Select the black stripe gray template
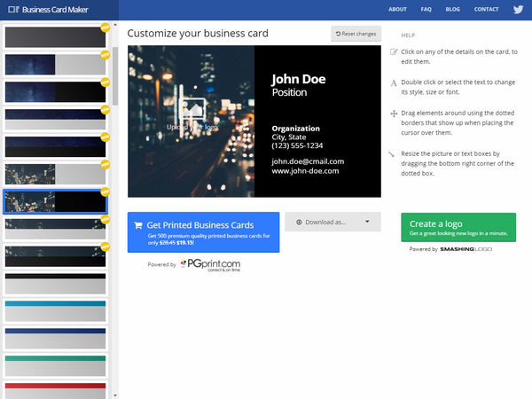Screen dimensions: 532x399 pos(55,284)
